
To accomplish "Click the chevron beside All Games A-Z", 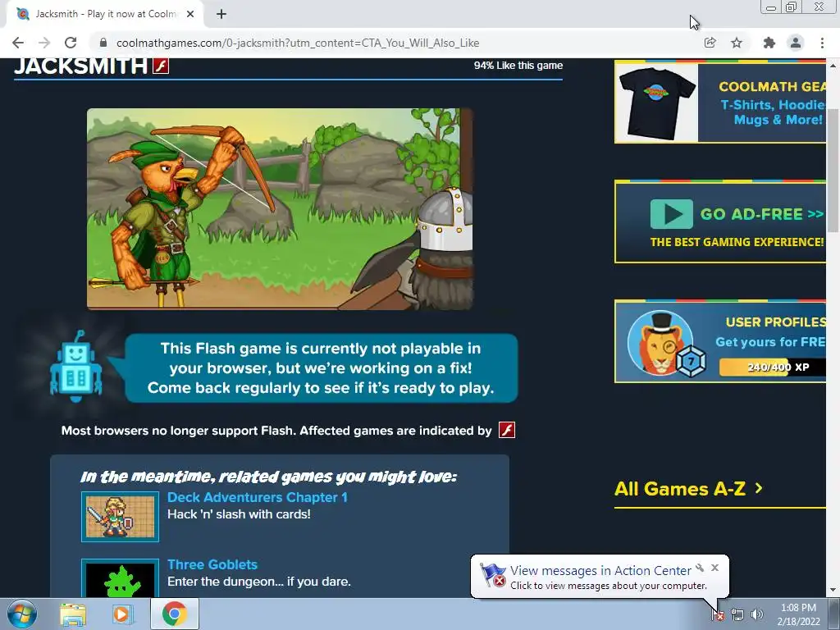I will pyautogui.click(x=759, y=488).
